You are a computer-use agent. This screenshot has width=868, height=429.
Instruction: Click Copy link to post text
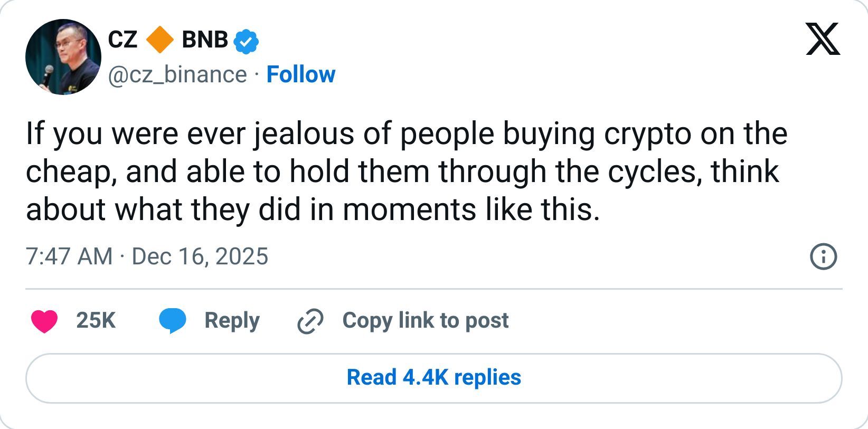[x=425, y=320]
